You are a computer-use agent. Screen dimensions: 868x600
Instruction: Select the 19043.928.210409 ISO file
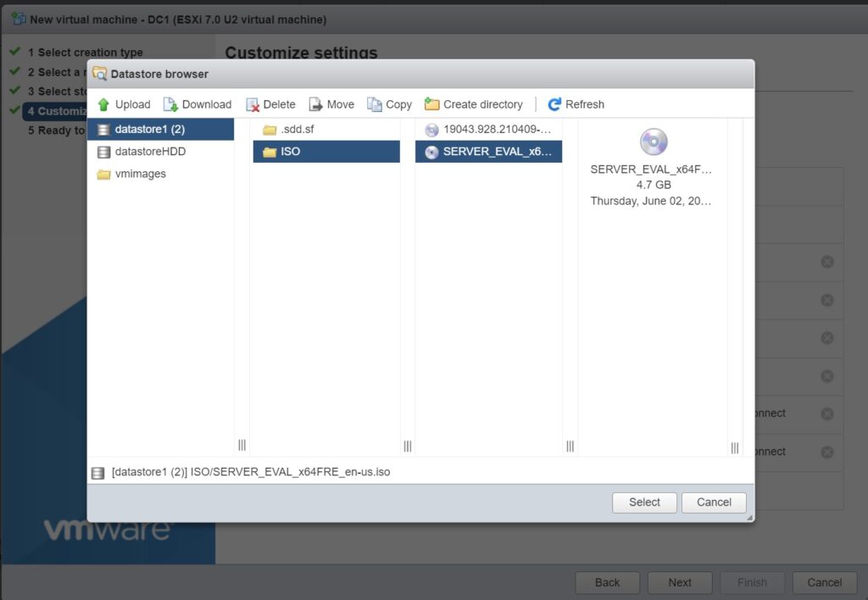click(489, 130)
